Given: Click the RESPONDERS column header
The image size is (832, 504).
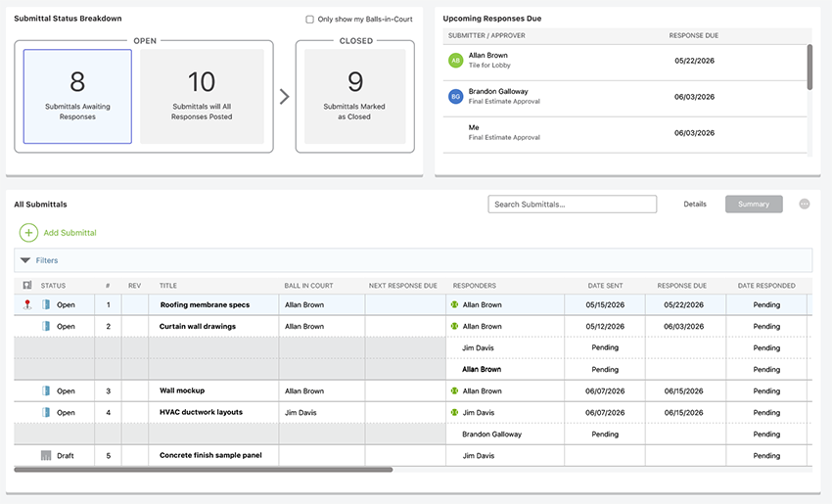Looking at the screenshot, I should tap(475, 286).
